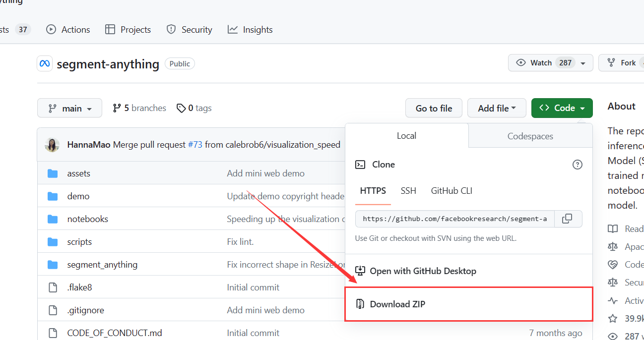
Task: Open the .flake8 file
Action: [79, 287]
